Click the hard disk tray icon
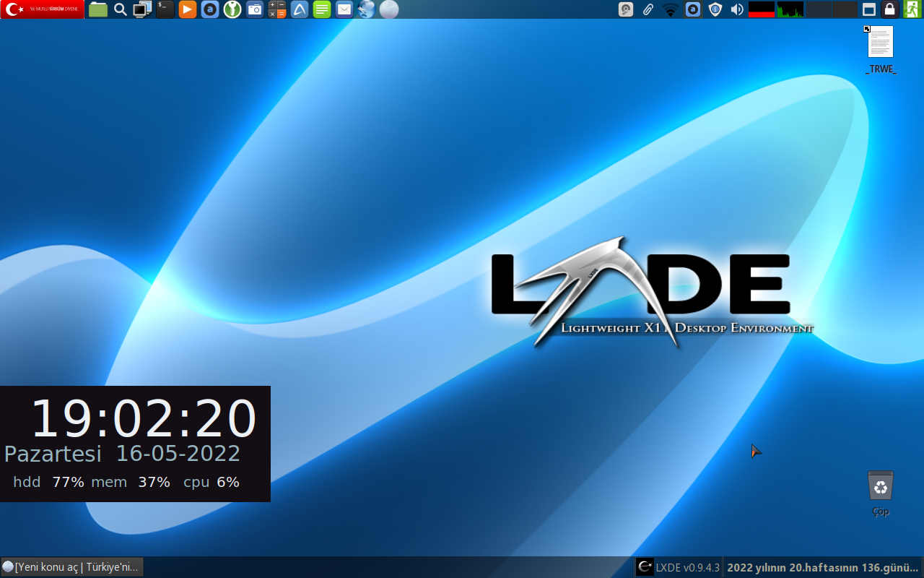This screenshot has width=924, height=578. tap(626, 9)
